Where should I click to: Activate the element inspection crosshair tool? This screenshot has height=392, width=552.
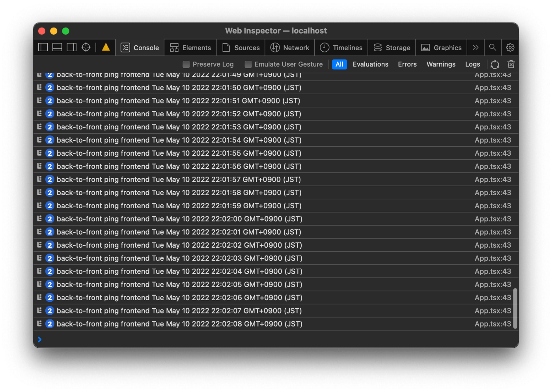pos(86,47)
